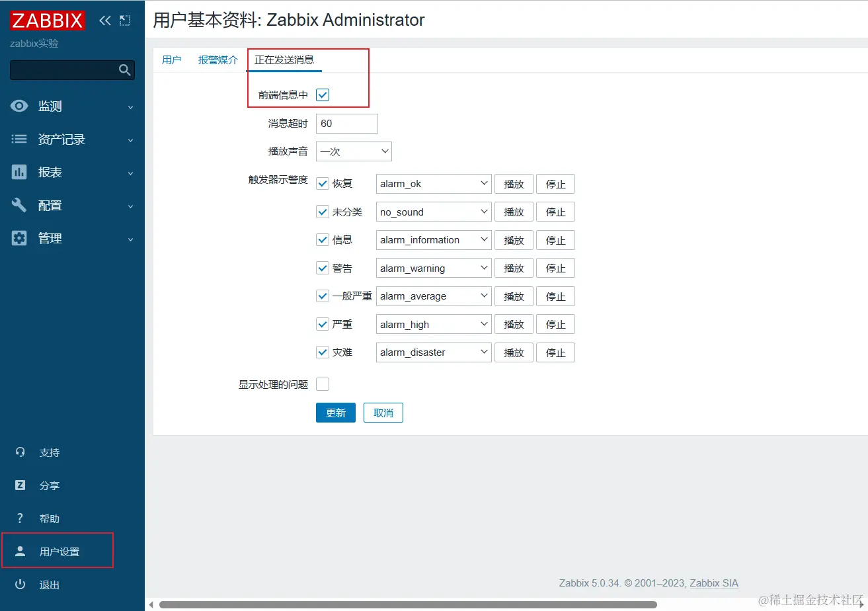Screen dimensions: 868x611
Task: Uncheck the 信息 severity checkbox
Action: coord(323,240)
